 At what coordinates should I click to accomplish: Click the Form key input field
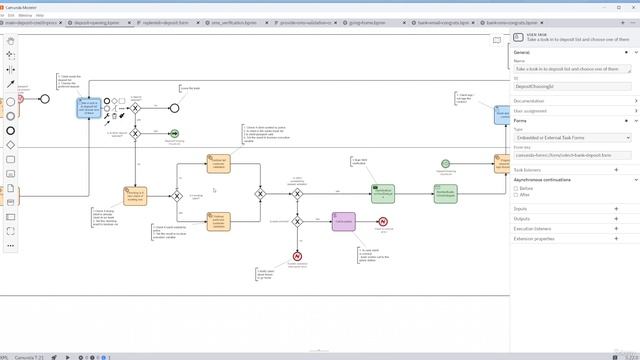pos(572,156)
